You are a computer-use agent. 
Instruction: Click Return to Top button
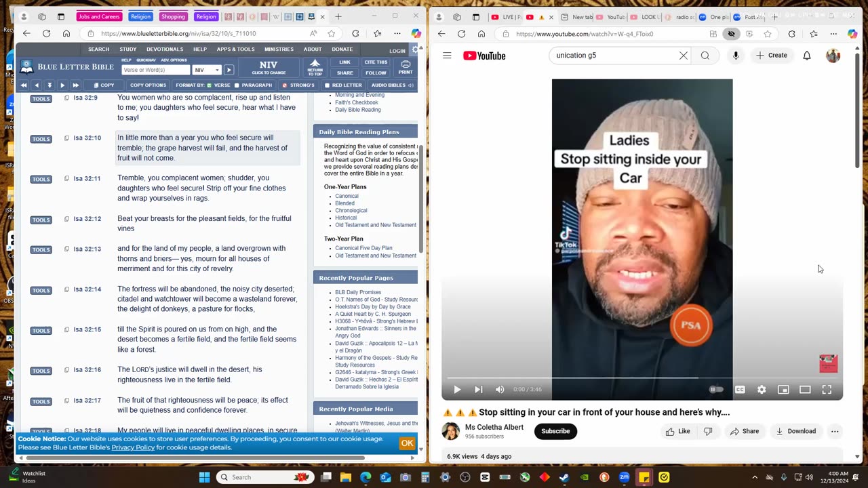tap(315, 66)
